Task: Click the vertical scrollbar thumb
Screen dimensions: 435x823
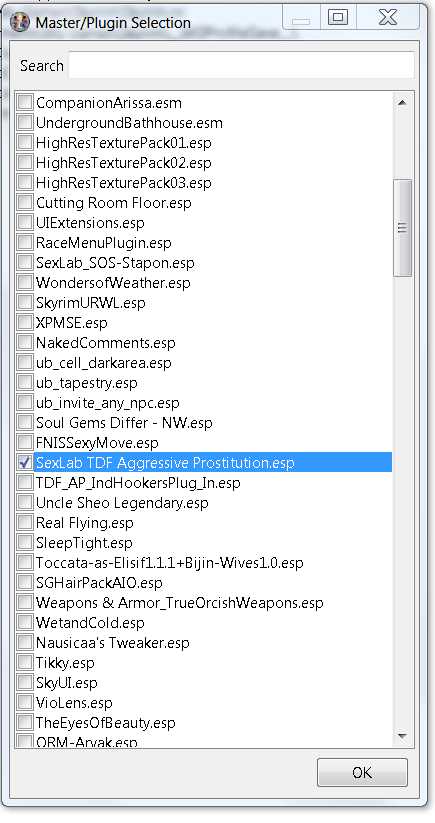Action: point(402,228)
